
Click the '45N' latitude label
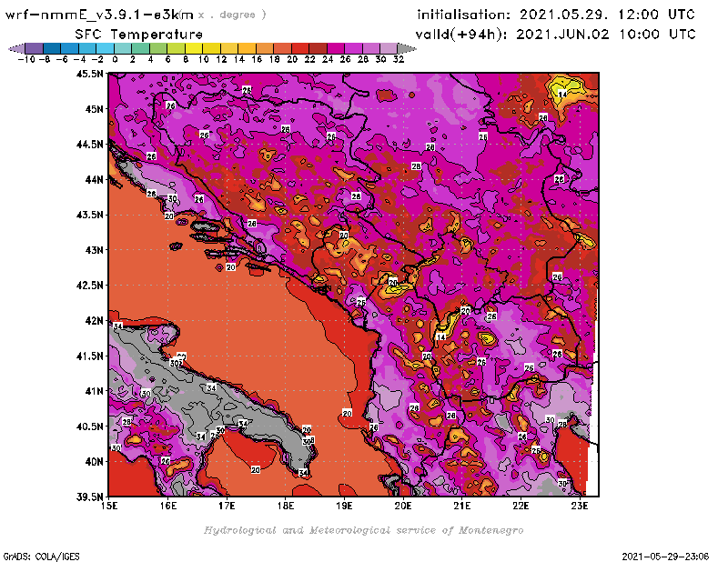tap(94, 109)
